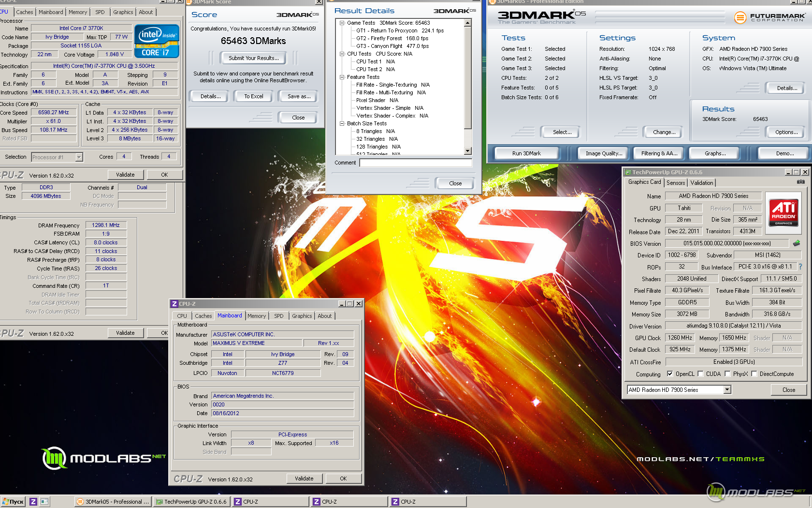The width and height of the screenshot is (812, 508).
Task: Switch to 3DMark05 Professional taskbar button
Action: (x=113, y=502)
